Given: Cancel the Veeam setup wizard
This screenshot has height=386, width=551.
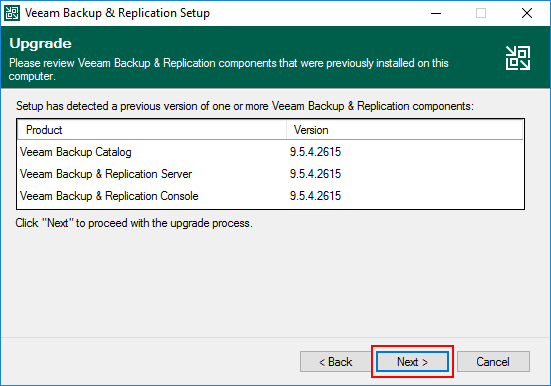Looking at the screenshot, I should (x=493, y=361).
